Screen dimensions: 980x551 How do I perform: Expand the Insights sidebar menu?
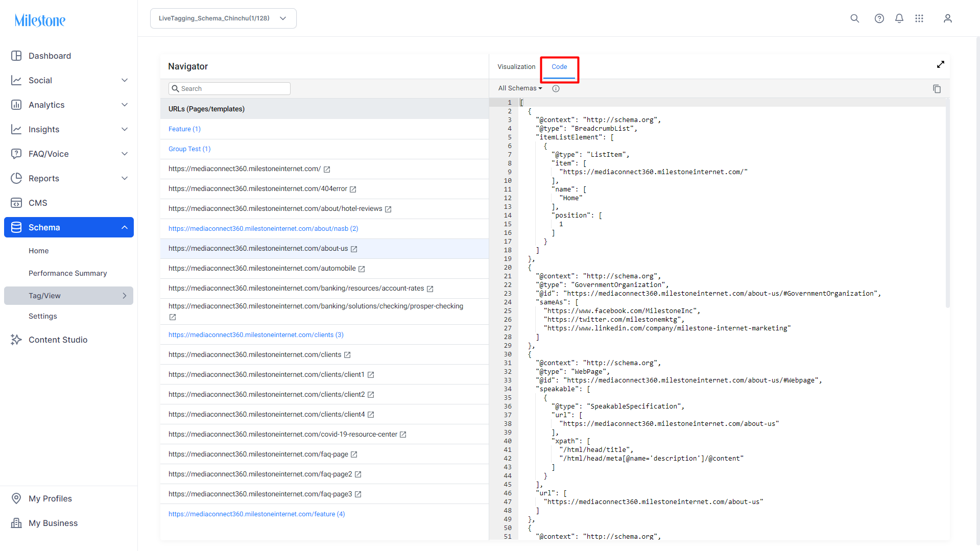pyautogui.click(x=125, y=129)
